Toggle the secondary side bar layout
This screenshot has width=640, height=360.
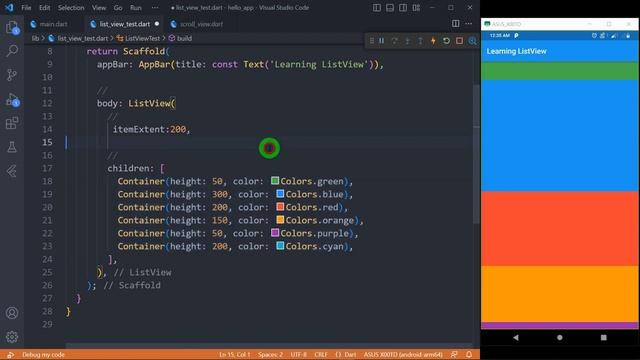pos(403,8)
